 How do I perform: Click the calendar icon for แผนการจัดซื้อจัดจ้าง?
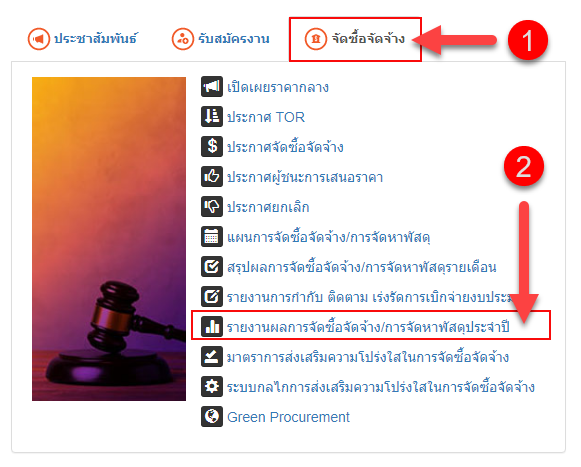pyautogui.click(x=212, y=236)
